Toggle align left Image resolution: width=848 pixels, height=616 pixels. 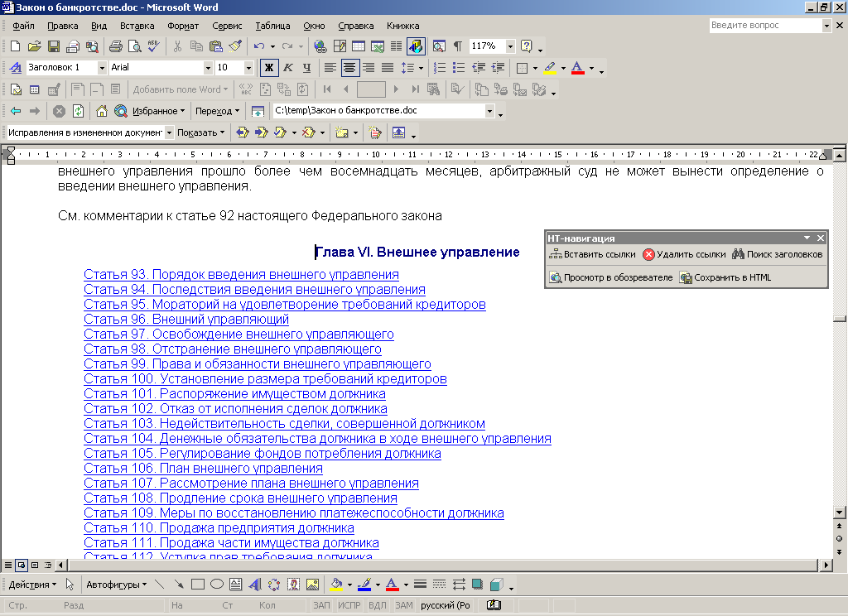(330, 68)
